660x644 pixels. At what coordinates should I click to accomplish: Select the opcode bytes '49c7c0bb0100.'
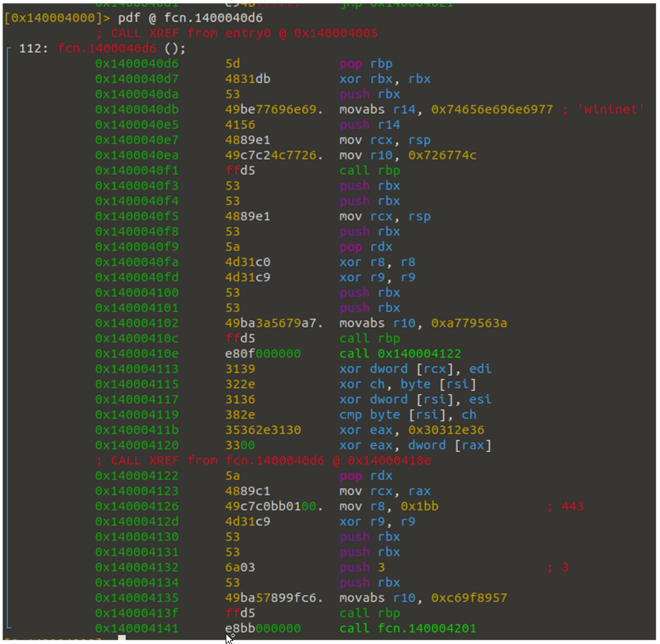click(x=274, y=506)
